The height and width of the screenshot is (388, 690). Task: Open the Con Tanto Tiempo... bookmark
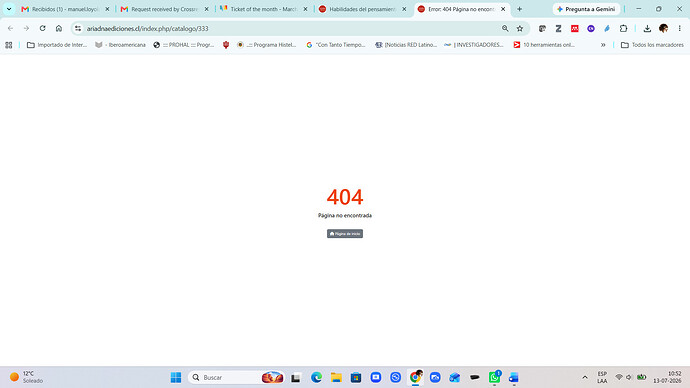pos(336,45)
